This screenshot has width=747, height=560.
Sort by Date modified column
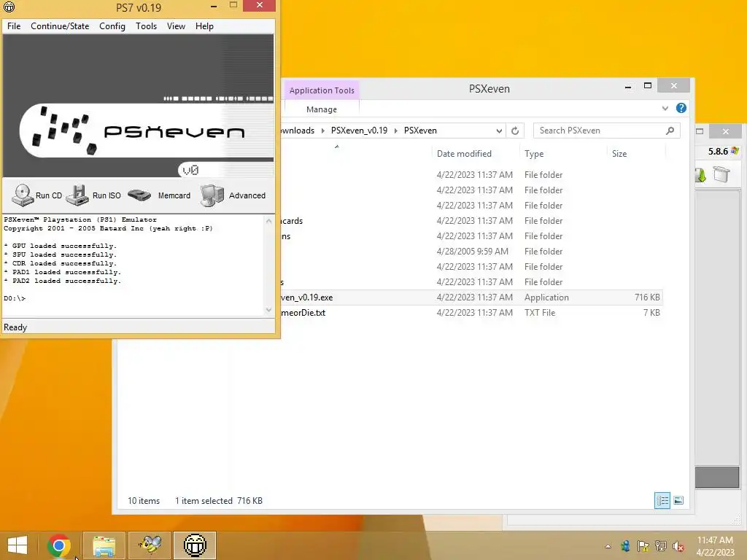464,154
